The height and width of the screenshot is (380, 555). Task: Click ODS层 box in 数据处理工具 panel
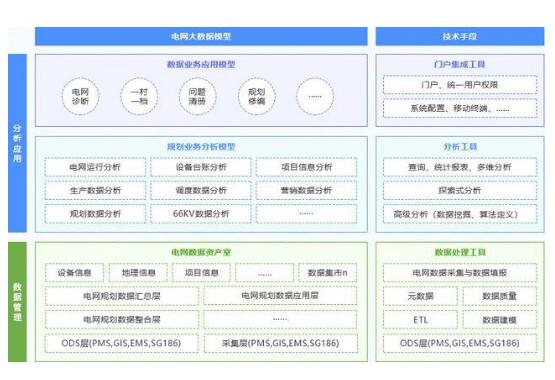460,343
